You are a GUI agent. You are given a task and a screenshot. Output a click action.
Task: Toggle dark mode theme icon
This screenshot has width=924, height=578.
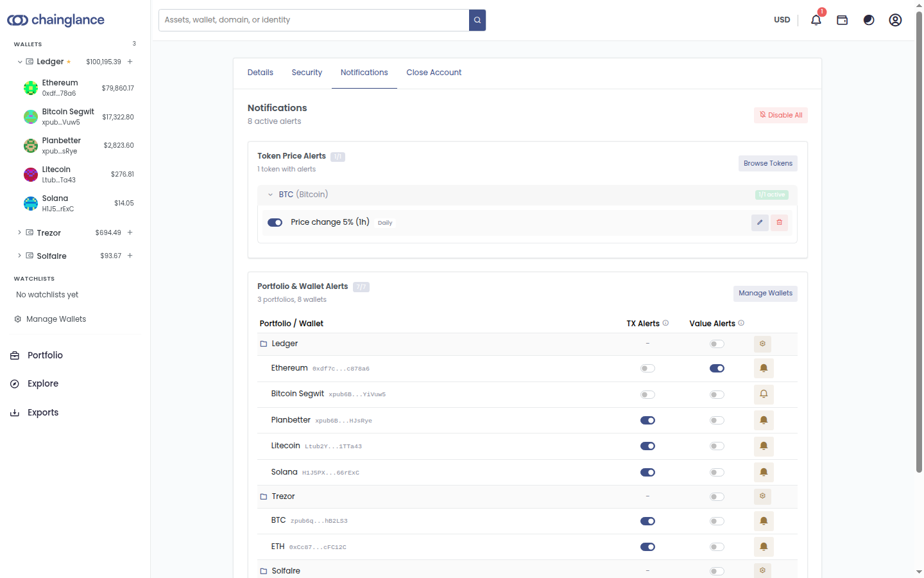click(869, 20)
